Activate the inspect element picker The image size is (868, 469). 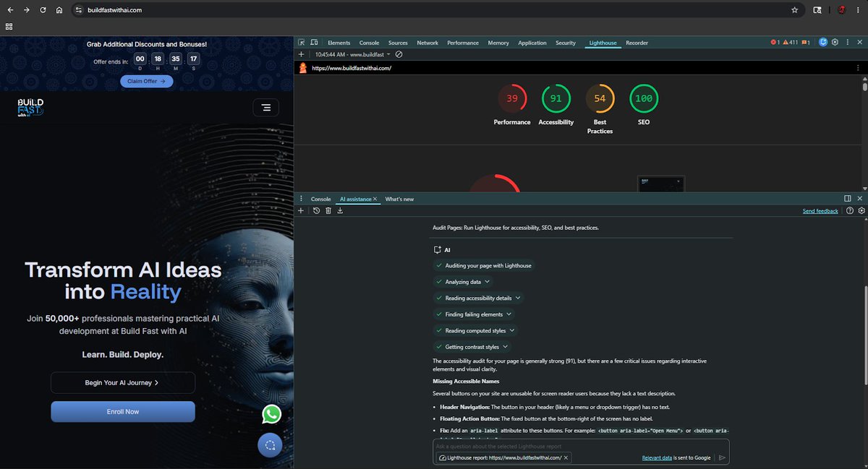(x=302, y=43)
